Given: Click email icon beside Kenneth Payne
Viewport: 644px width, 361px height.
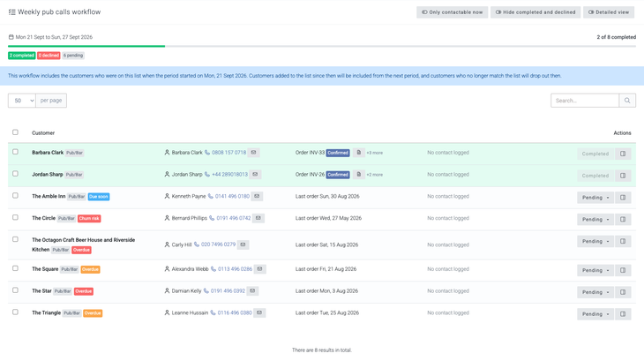Looking at the screenshot, I should click(x=257, y=196).
